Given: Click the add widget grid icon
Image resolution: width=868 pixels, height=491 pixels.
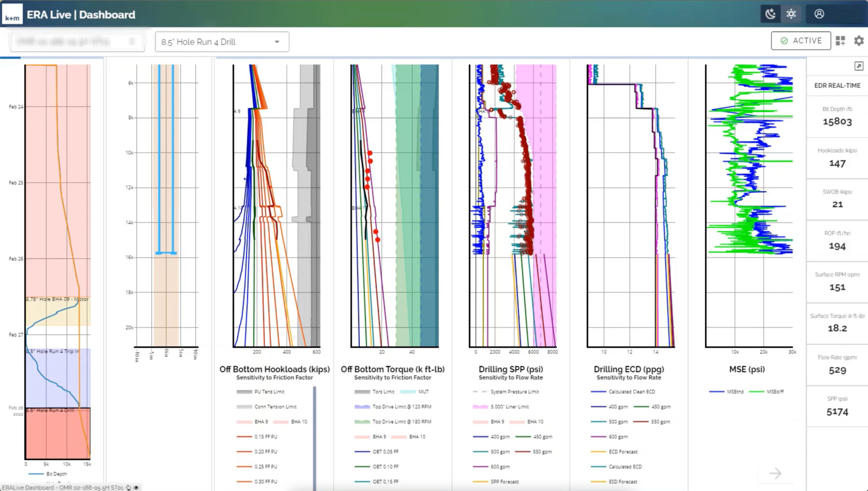Looking at the screenshot, I should (841, 41).
